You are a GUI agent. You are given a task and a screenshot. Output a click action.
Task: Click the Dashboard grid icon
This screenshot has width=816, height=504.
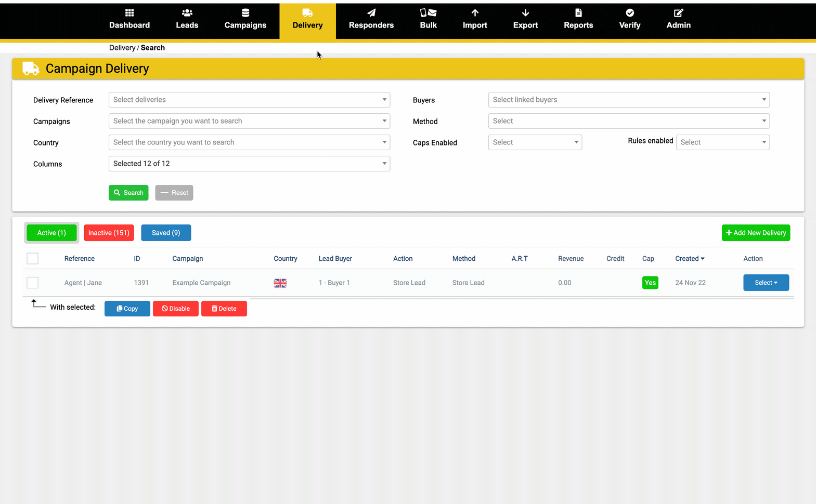point(129,12)
